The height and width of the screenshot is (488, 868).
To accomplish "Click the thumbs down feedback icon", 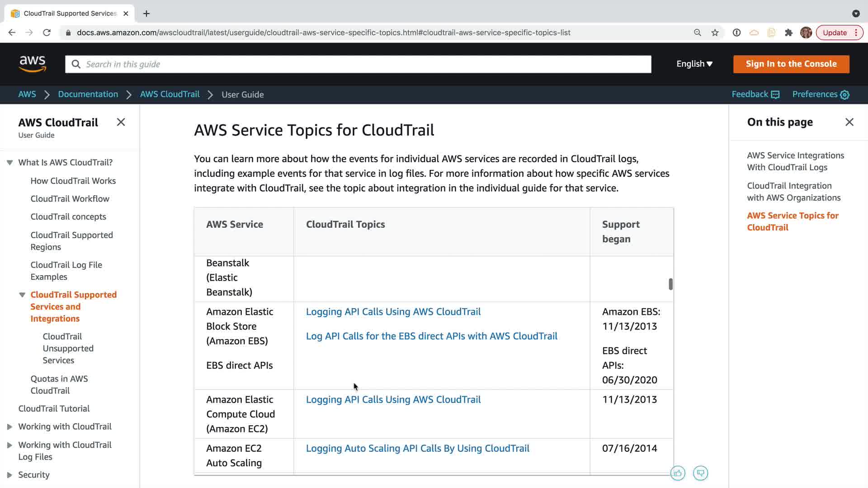I will 700,473.
